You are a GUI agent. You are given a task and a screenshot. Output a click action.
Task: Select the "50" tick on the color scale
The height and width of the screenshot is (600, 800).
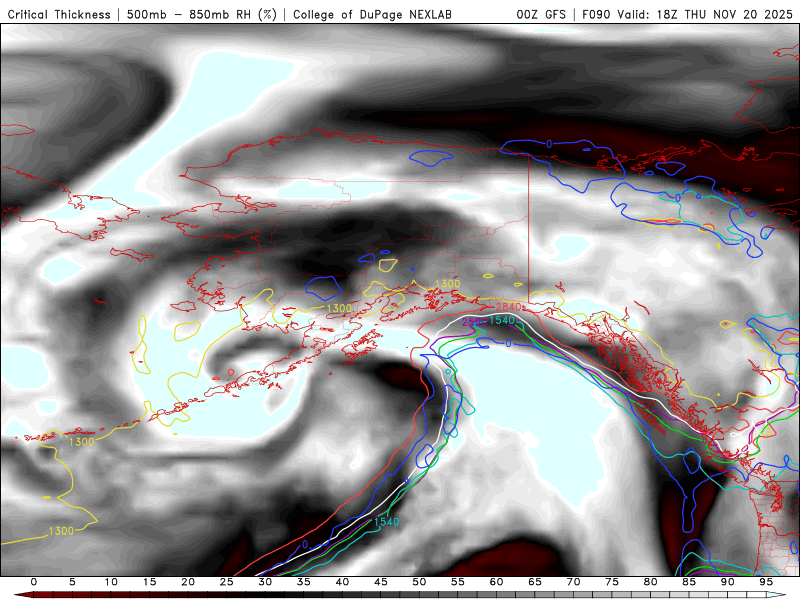419,582
